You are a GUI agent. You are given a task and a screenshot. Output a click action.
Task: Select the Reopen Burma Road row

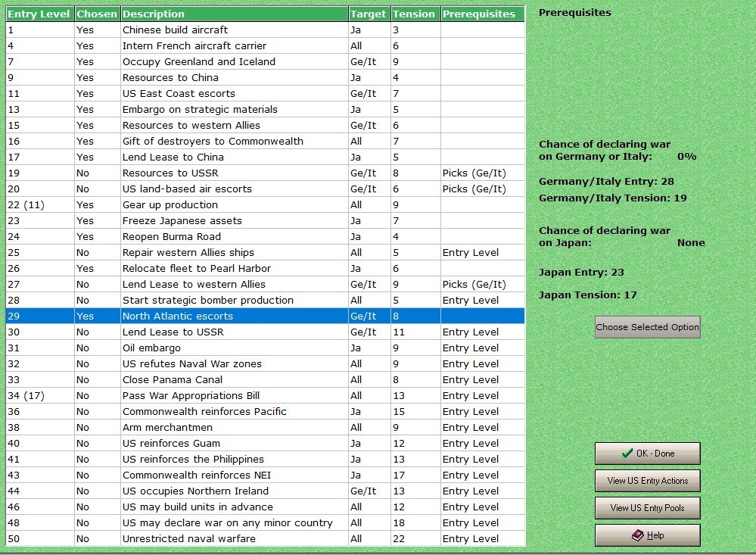[x=265, y=237]
